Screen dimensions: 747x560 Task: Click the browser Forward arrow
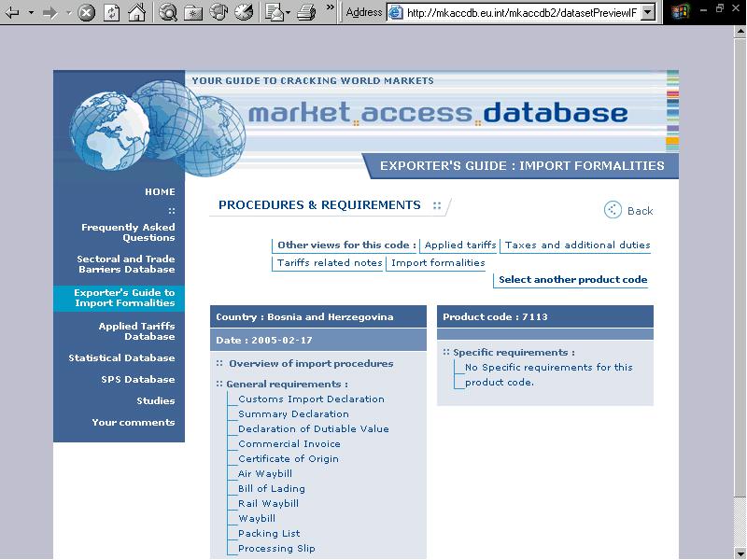pyautogui.click(x=50, y=12)
